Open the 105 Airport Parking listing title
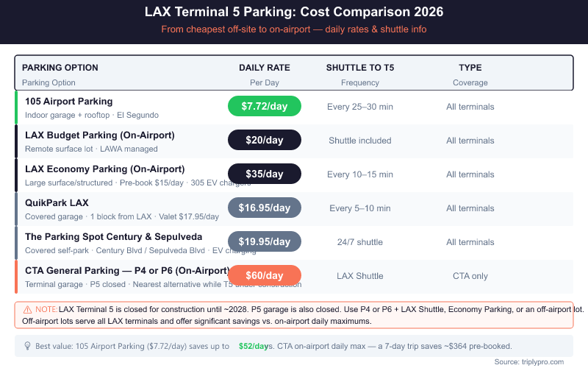Screen dimensions: 588x368 pyautogui.click(x=68, y=101)
